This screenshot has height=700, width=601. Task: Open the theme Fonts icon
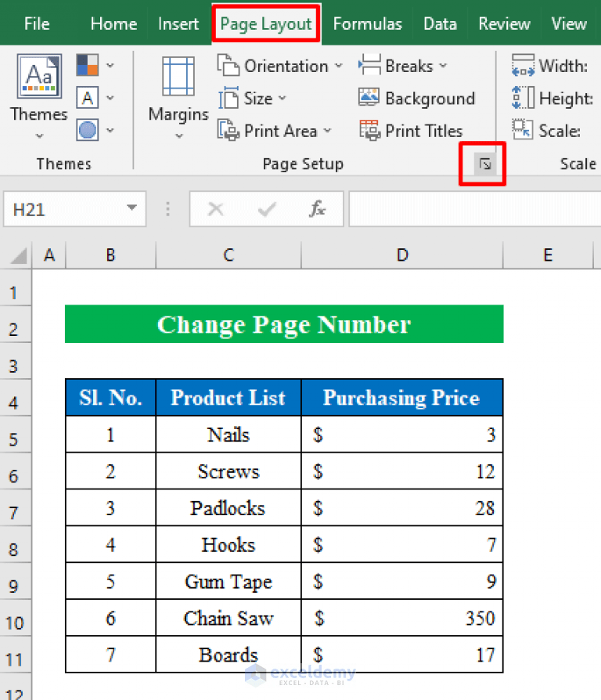[x=87, y=98]
